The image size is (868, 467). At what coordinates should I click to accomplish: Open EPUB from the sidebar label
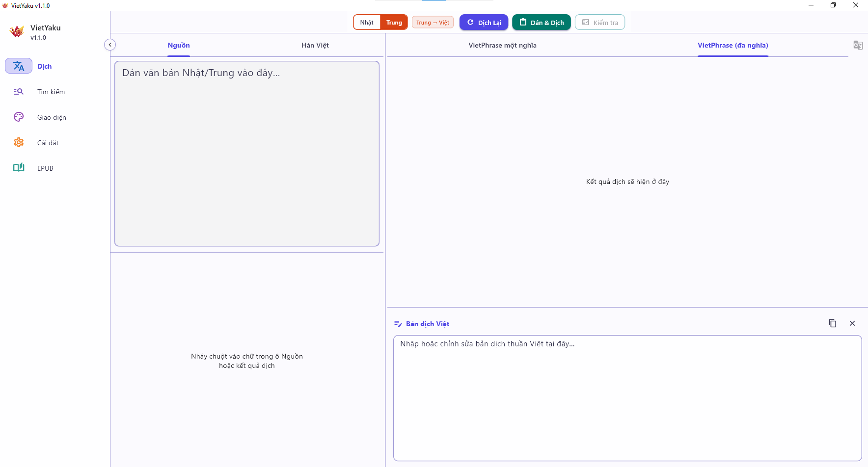pyautogui.click(x=45, y=168)
